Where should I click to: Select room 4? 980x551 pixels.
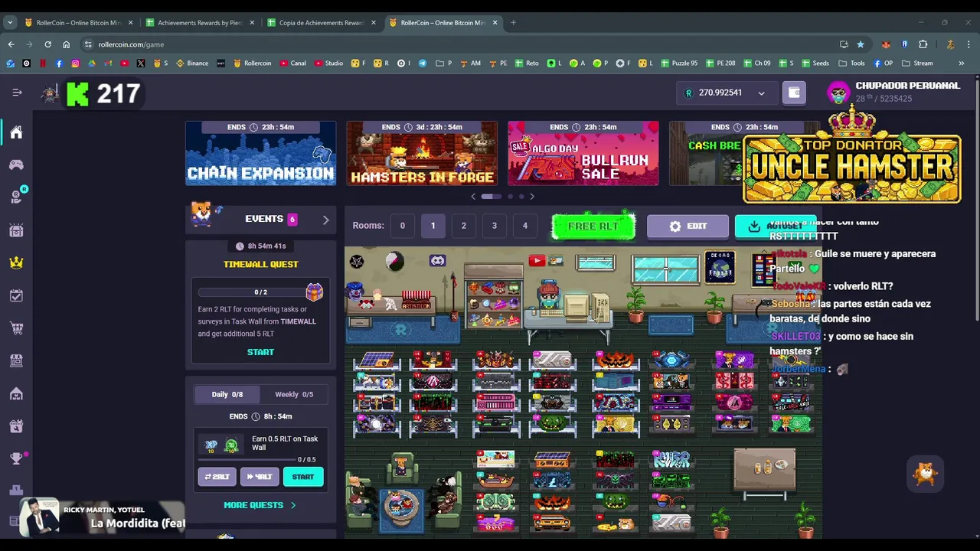coord(524,226)
